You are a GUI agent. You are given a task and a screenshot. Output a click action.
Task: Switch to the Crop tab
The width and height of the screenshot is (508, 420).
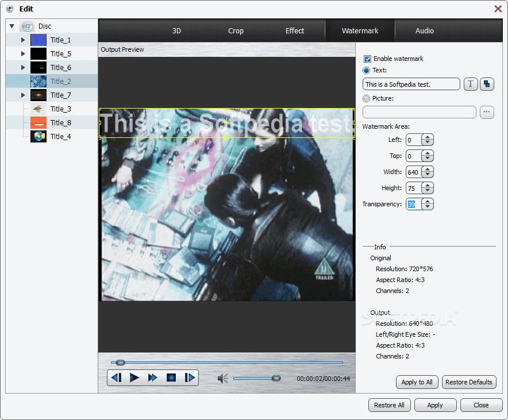[x=236, y=31]
